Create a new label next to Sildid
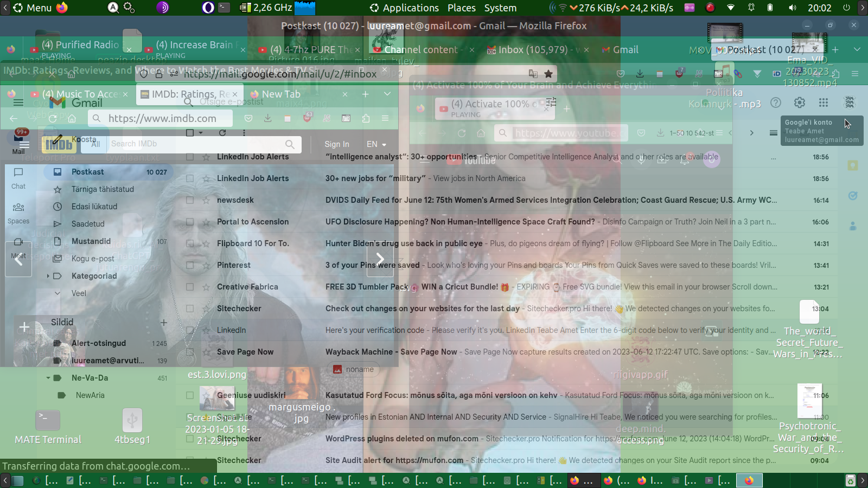The image size is (868, 488). pyautogui.click(x=164, y=323)
